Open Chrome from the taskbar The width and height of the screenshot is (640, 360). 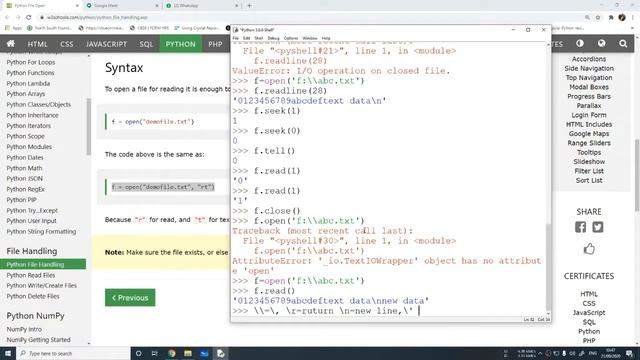point(171,353)
